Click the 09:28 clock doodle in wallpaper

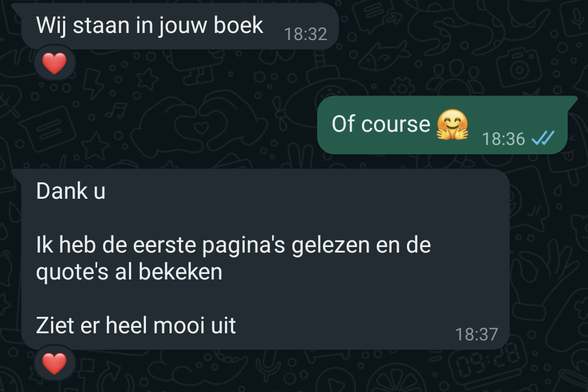(x=488, y=362)
